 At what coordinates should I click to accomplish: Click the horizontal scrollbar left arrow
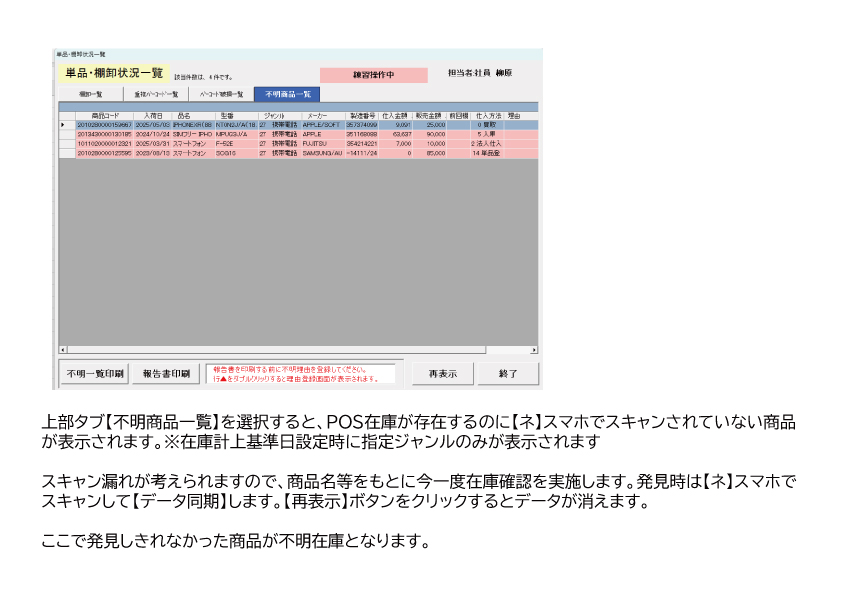pyautogui.click(x=63, y=350)
